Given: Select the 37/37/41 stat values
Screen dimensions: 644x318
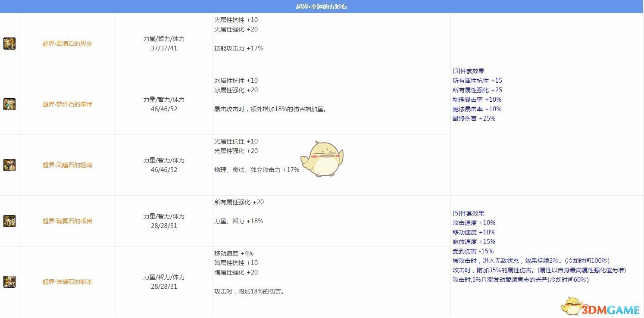Looking at the screenshot, I should pos(164,48).
